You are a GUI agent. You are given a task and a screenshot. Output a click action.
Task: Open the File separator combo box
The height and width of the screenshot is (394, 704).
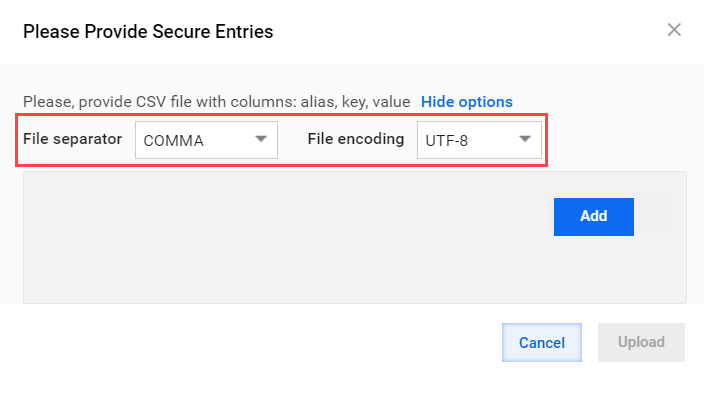(x=206, y=140)
